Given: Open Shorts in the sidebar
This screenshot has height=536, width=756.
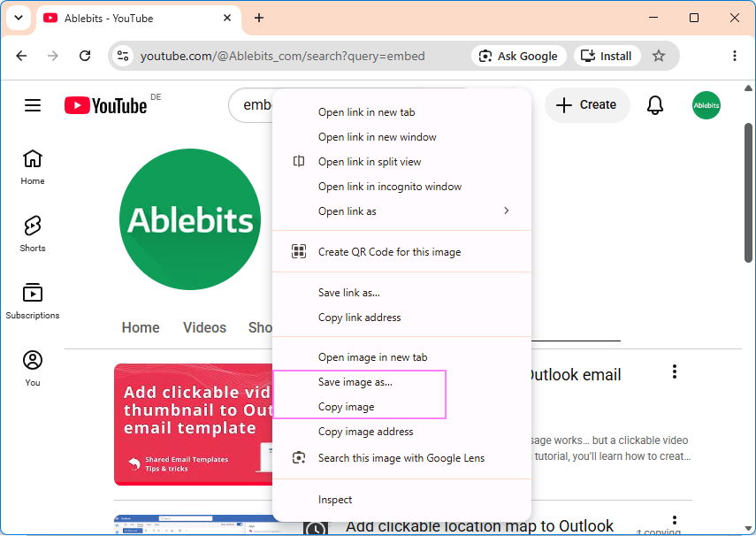Looking at the screenshot, I should coord(33,234).
